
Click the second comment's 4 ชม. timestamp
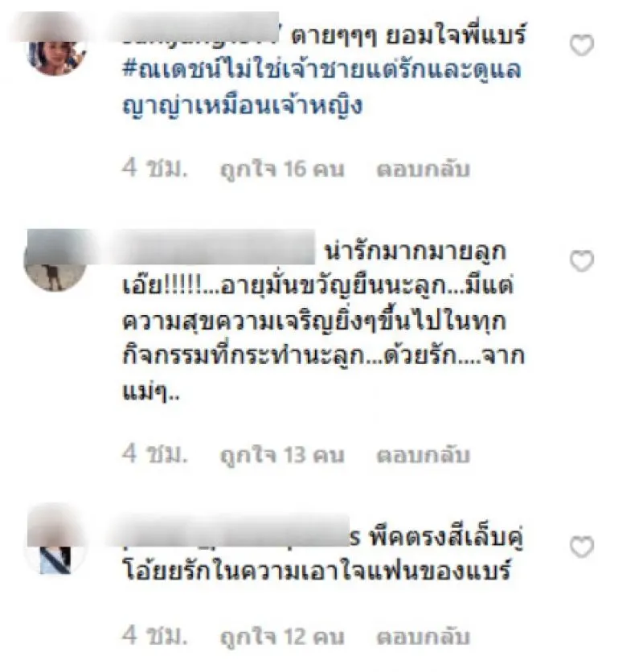point(155,454)
